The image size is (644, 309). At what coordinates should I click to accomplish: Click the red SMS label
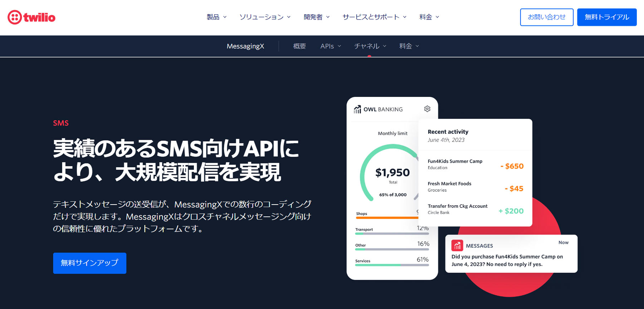[x=61, y=123]
